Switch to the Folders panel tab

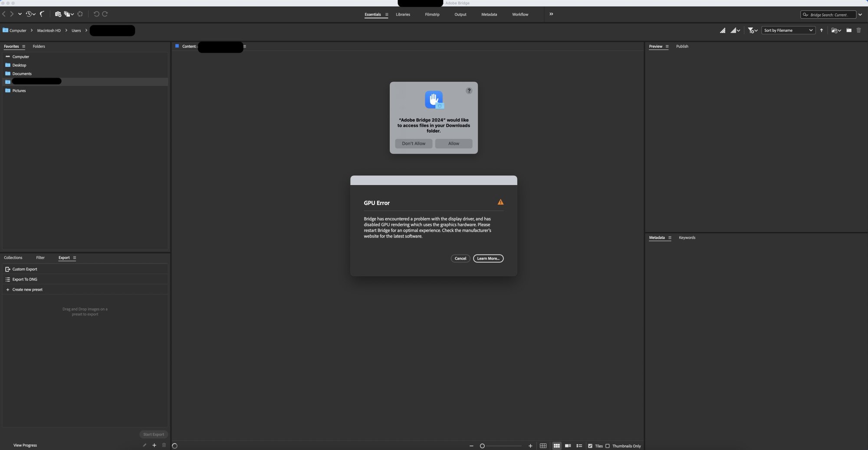tap(39, 46)
